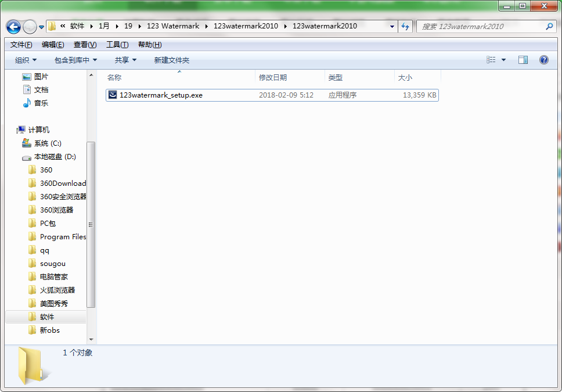The height and width of the screenshot is (392, 562).
Task: Open the 查看(V) menu
Action: click(85, 45)
